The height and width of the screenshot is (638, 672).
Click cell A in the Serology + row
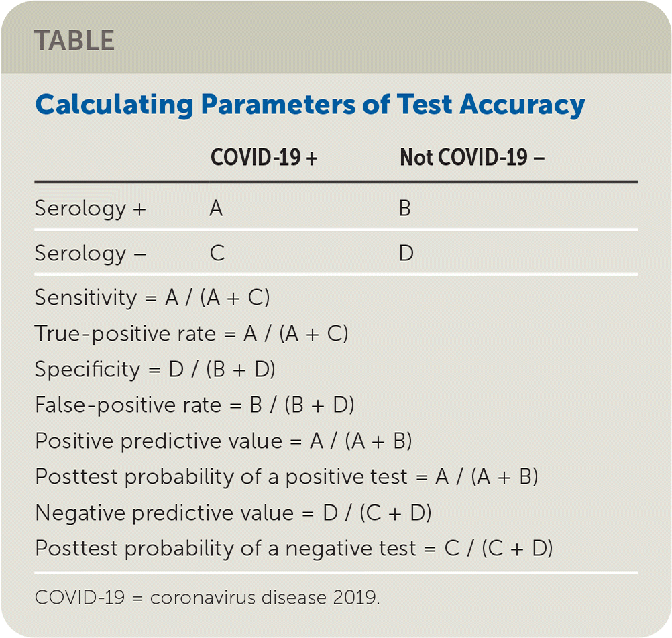(x=216, y=209)
